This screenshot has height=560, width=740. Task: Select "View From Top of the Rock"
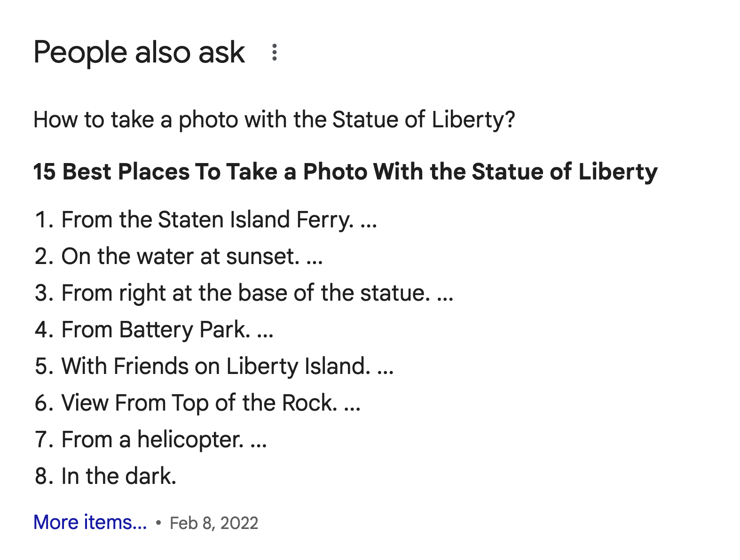click(x=199, y=403)
